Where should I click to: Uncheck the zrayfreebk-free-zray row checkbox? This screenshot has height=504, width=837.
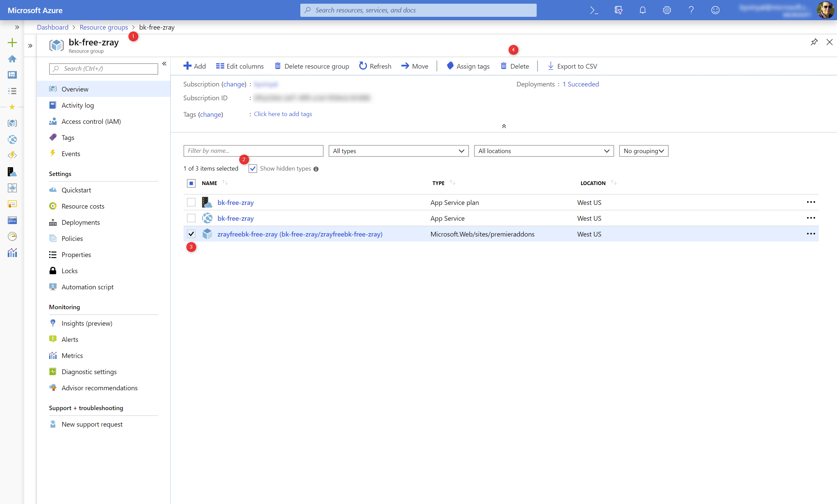(x=191, y=234)
